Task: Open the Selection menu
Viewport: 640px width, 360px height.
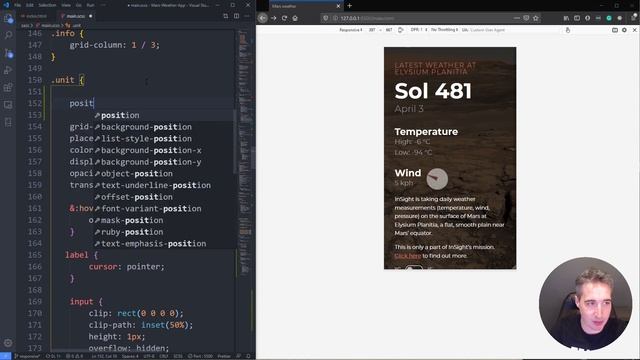Action: pos(47,5)
